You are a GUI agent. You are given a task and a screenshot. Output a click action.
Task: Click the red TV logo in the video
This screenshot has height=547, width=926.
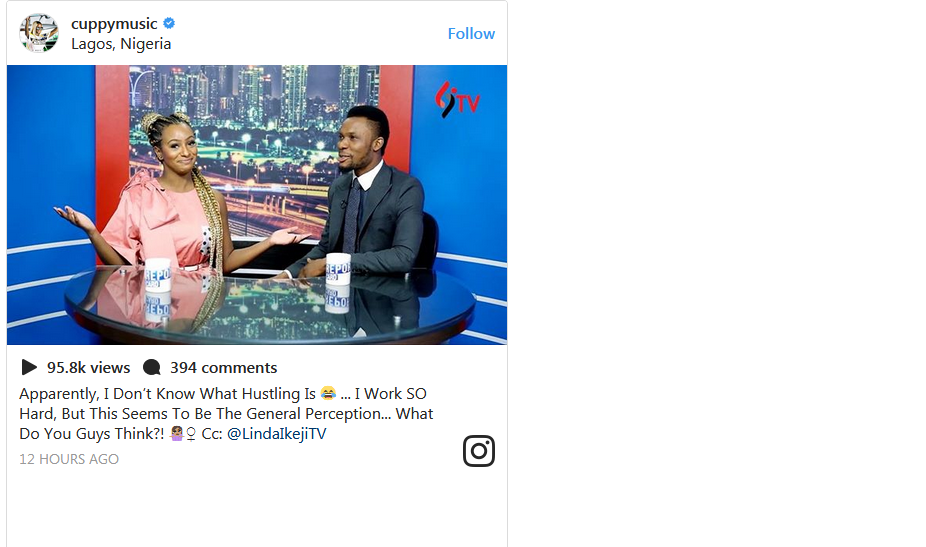click(x=457, y=99)
